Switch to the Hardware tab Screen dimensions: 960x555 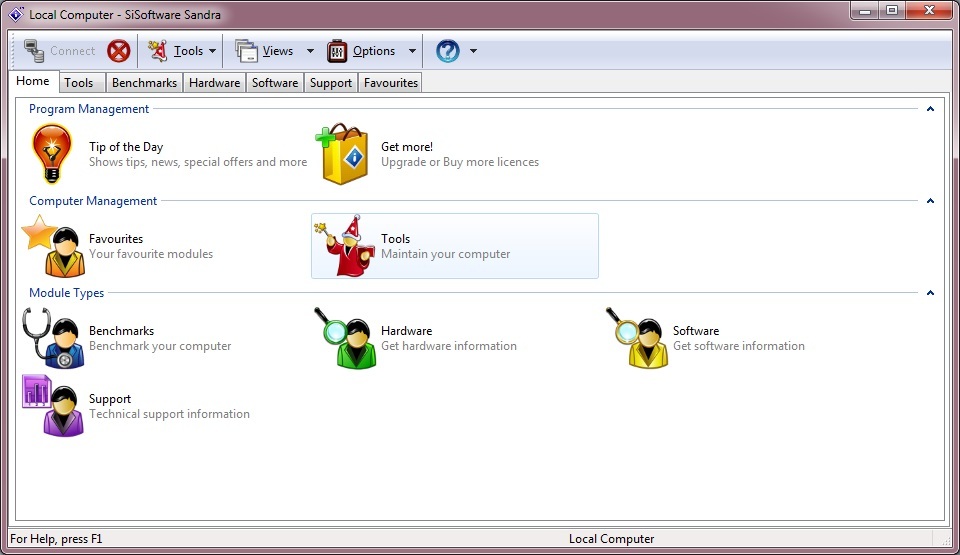pyautogui.click(x=214, y=83)
